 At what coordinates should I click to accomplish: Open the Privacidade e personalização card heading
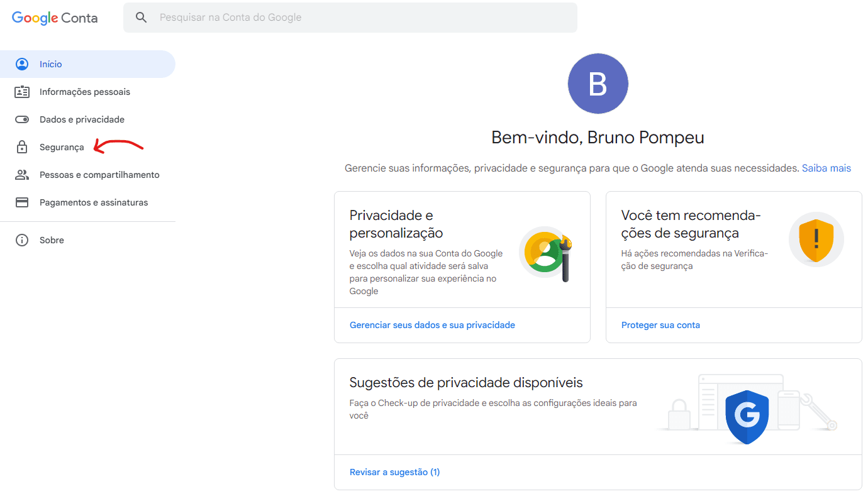396,224
